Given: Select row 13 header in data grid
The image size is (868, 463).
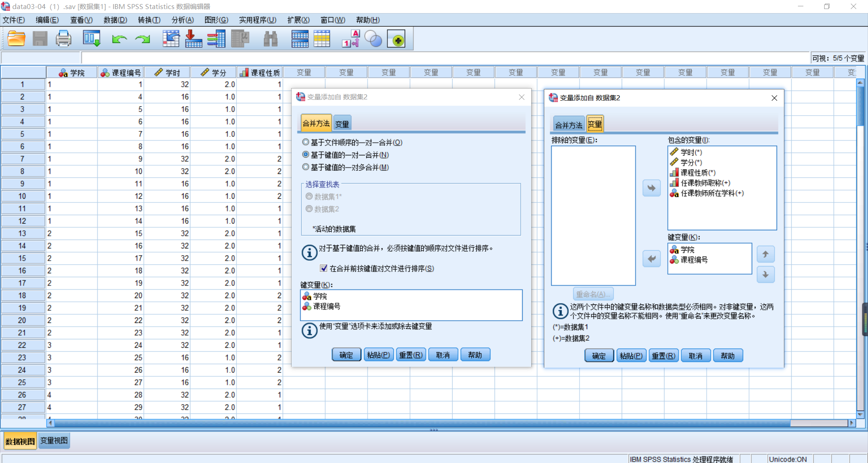Looking at the screenshot, I should (x=22, y=234).
